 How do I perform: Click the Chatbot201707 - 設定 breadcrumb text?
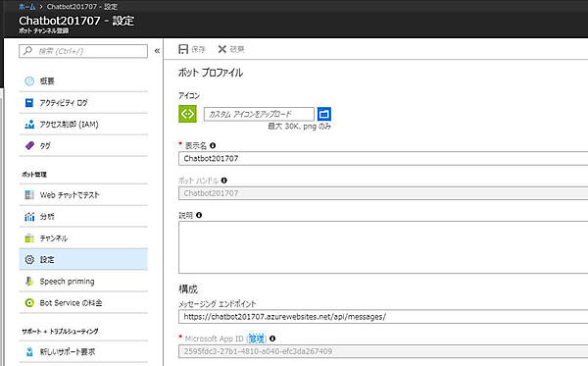pyautogui.click(x=82, y=7)
